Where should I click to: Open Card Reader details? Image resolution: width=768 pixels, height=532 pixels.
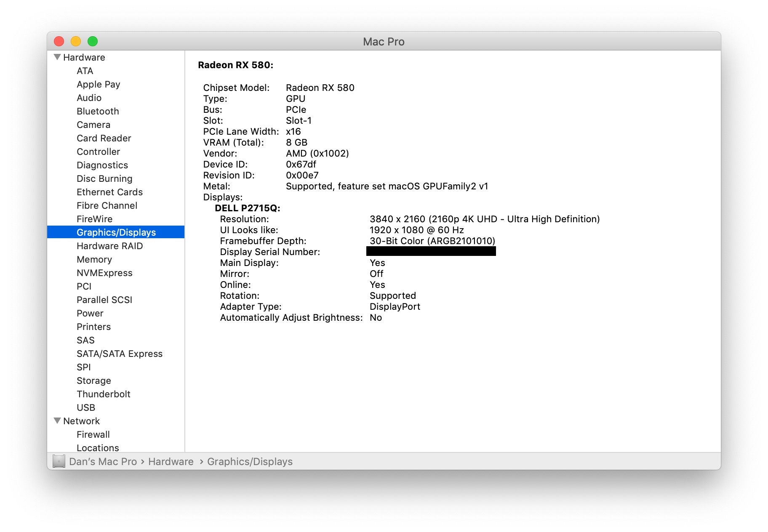104,138
